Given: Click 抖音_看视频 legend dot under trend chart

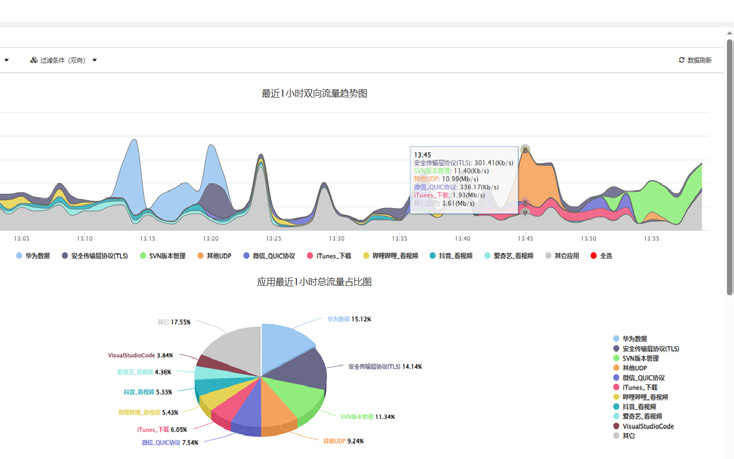Looking at the screenshot, I should tap(432, 256).
